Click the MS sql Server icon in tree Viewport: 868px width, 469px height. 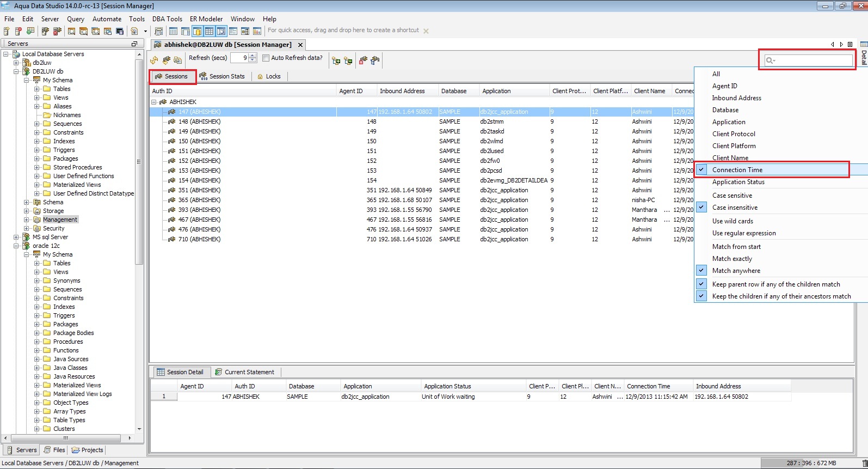tap(26, 237)
